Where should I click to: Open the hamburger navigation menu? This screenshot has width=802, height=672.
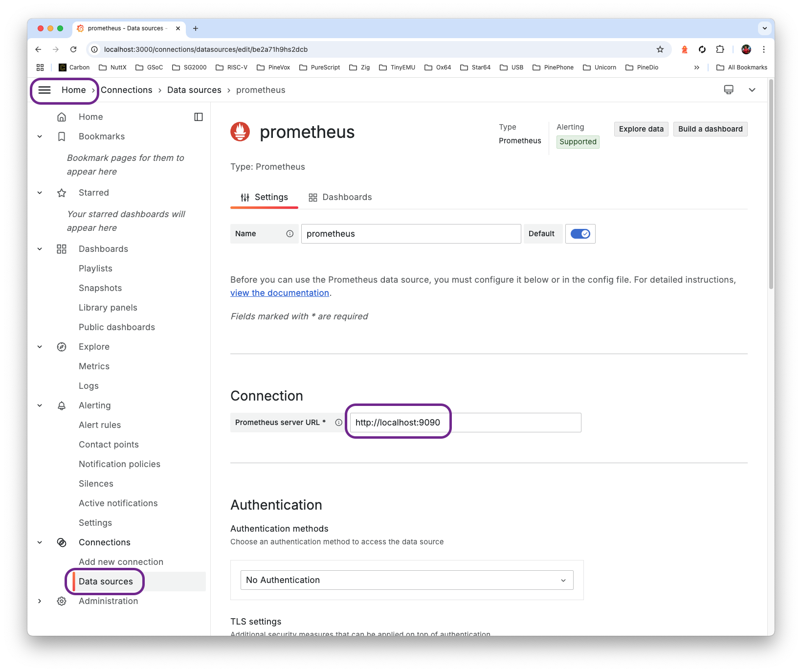coord(45,90)
